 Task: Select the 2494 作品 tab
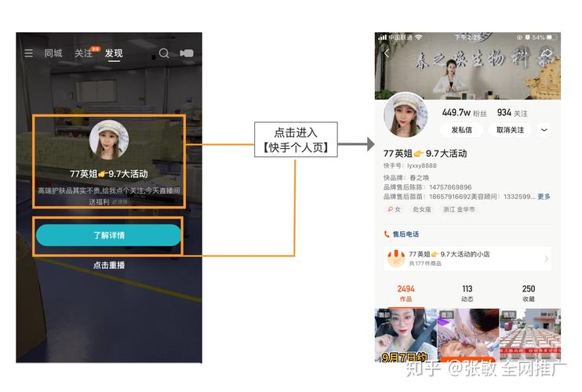click(406, 293)
